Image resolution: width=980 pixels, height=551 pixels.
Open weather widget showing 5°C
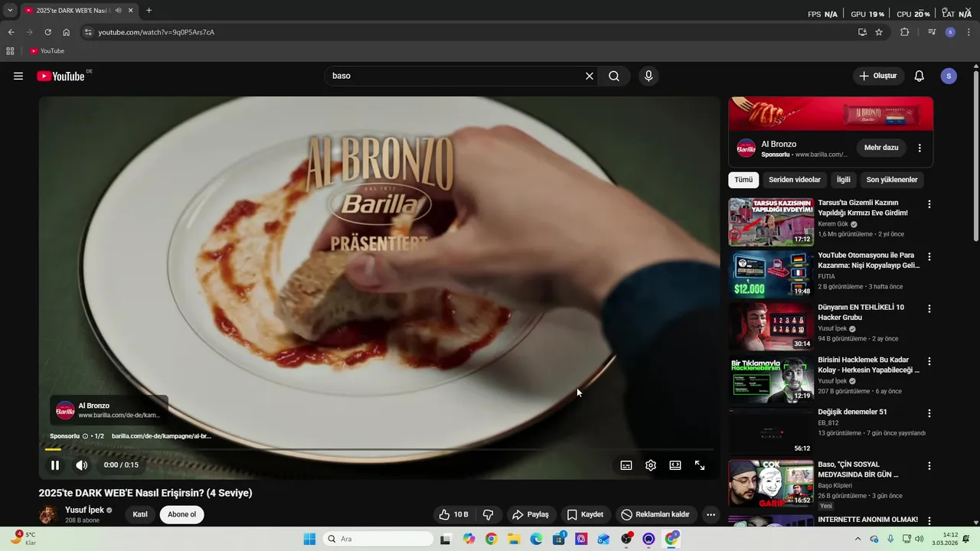[23, 539]
